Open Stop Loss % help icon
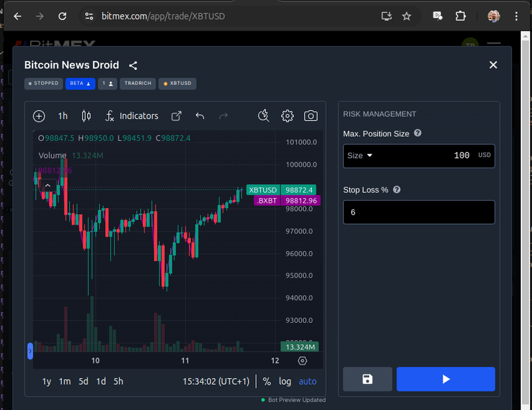 pyautogui.click(x=396, y=189)
